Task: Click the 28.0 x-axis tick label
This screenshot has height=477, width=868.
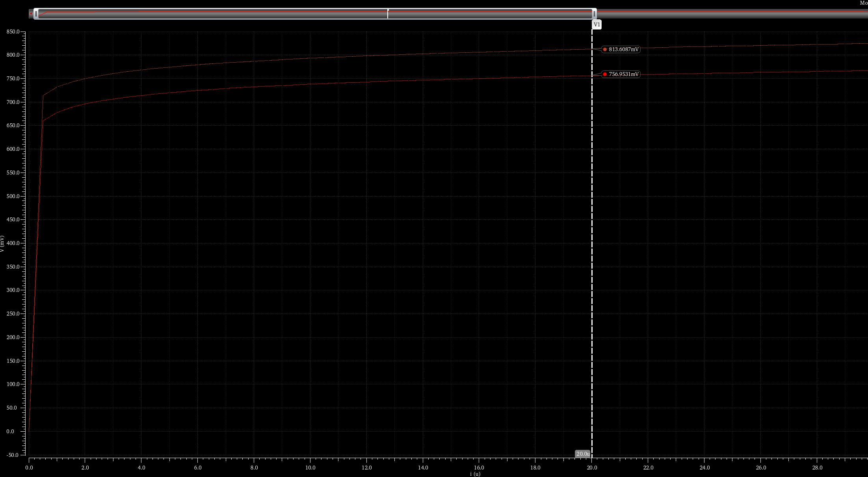Action: click(817, 468)
